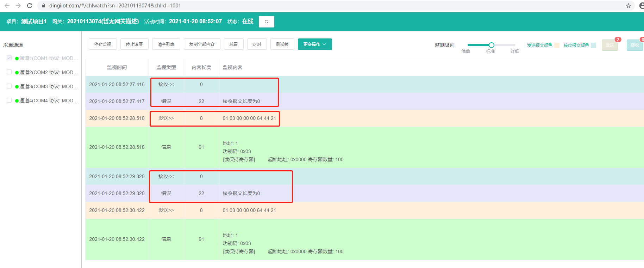The width and height of the screenshot is (644, 268).
Task: Click the site lock icon in address bar
Action: click(44, 6)
